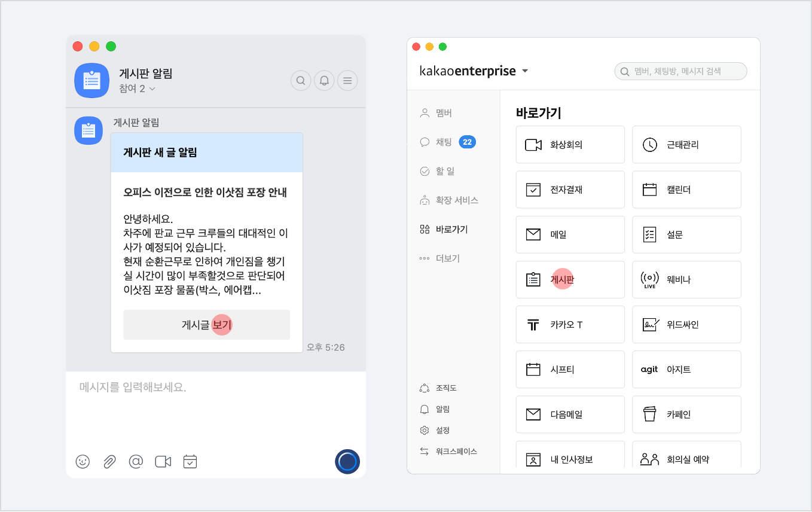
Task: Click search icon in 게시판 알림 chat header
Action: tap(301, 80)
